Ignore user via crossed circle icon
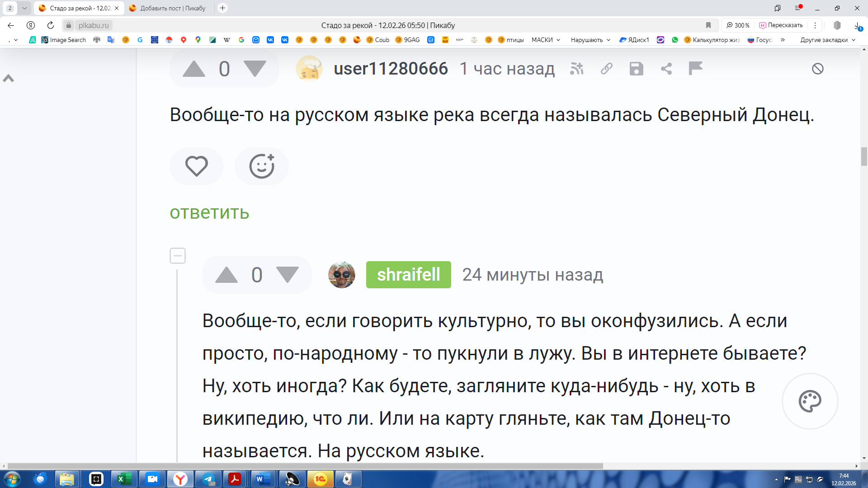 [817, 69]
